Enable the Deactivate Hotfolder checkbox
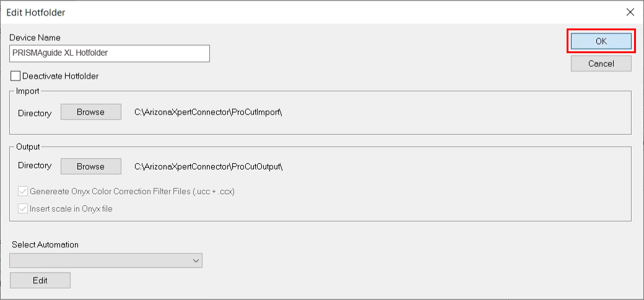Viewport: 644px width, 300px height. 15,76
